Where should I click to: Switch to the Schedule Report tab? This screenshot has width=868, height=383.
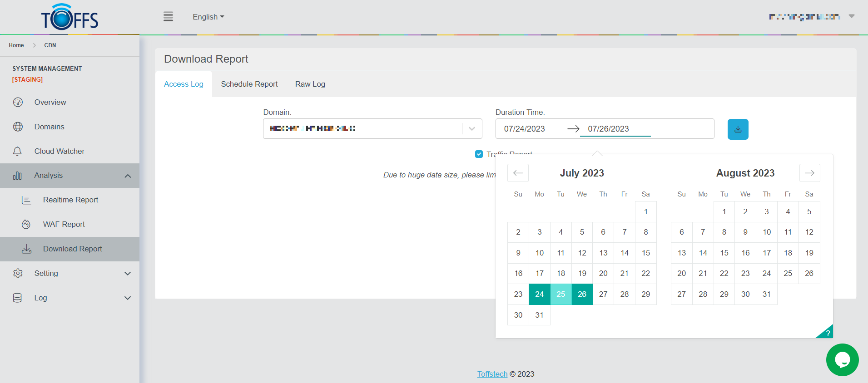point(249,84)
